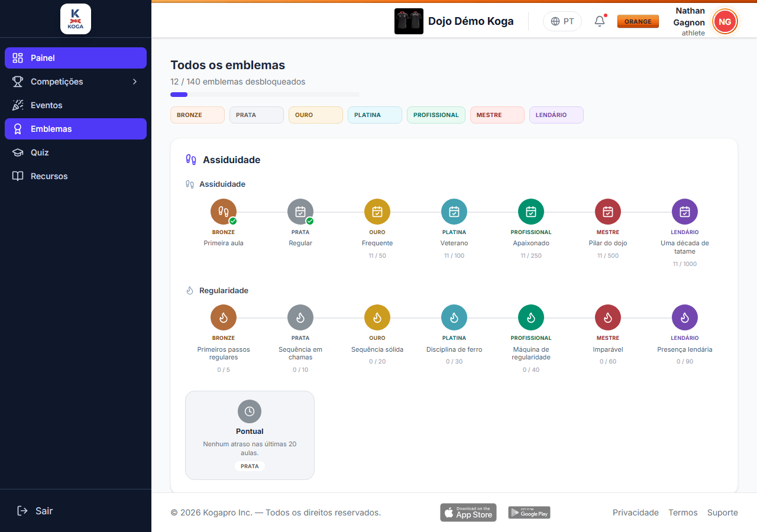Select Sequência sólida flame badge
Image resolution: width=757 pixels, height=532 pixels.
click(x=377, y=317)
